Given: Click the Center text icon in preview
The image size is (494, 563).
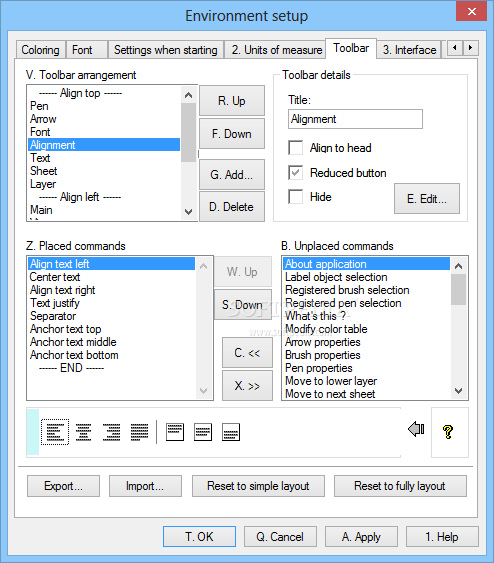Looking at the screenshot, I should (83, 432).
